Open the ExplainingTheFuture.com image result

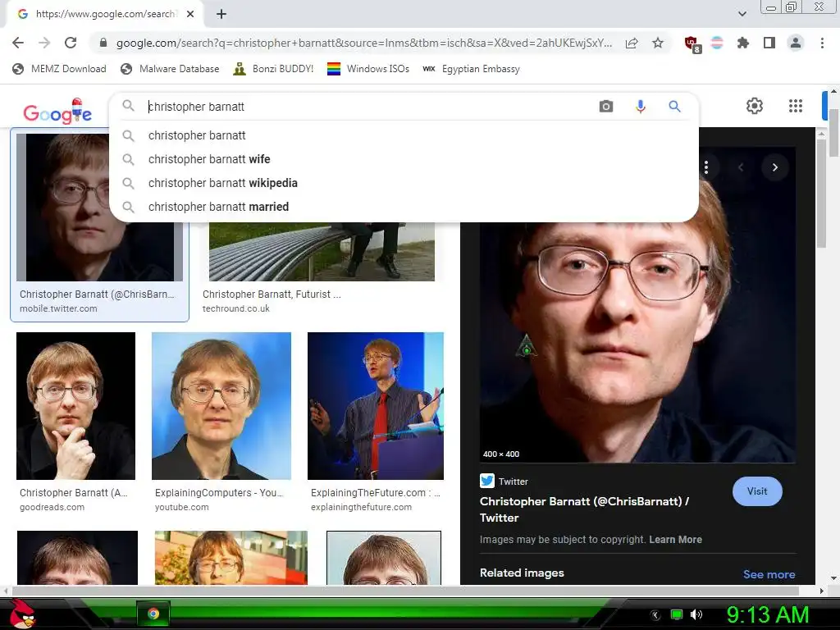pos(376,405)
